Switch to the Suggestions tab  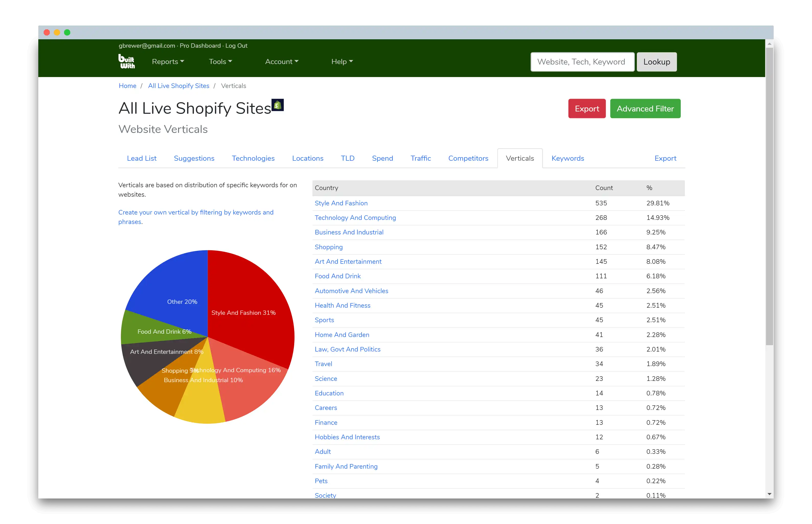(194, 158)
